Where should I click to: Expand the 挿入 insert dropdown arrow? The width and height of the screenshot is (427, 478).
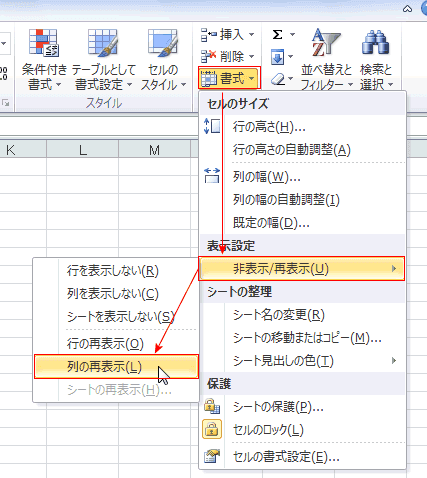[x=252, y=34]
